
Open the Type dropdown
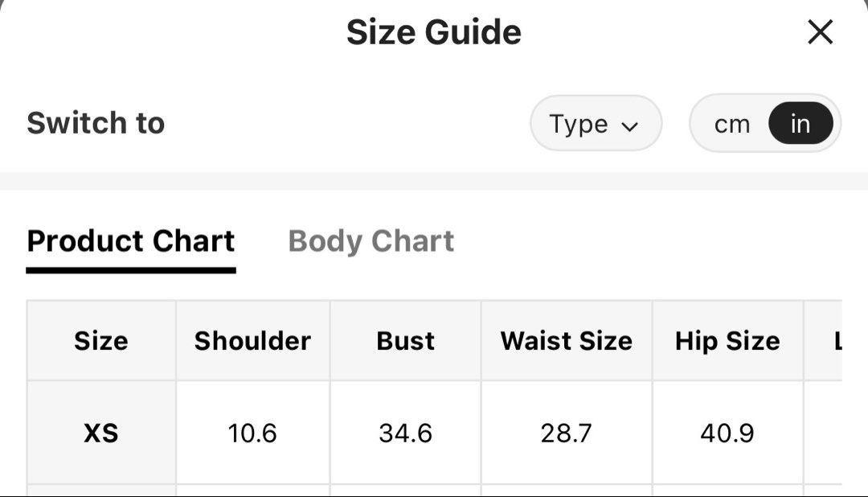pyautogui.click(x=596, y=123)
